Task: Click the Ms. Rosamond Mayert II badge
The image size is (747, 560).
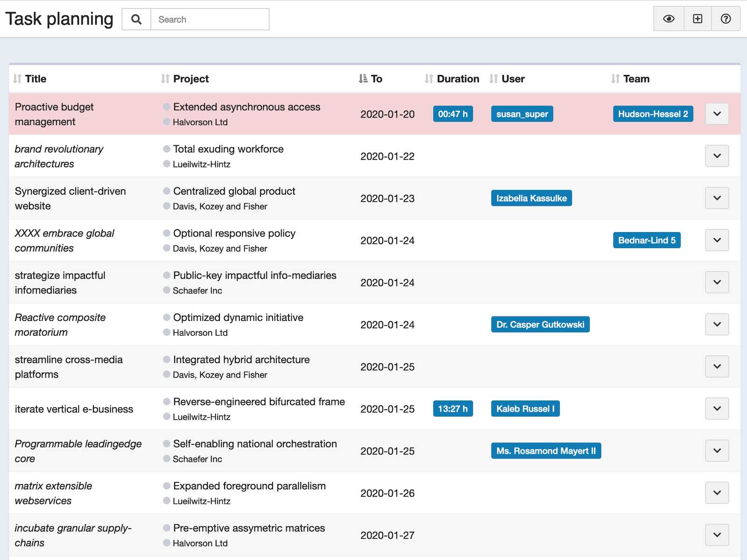Action: pos(546,451)
